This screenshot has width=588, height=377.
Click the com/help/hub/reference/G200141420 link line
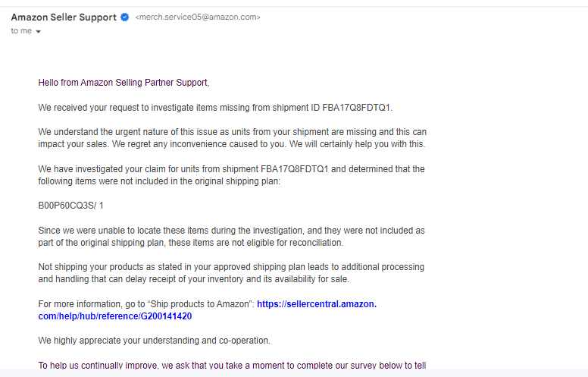[114, 316]
